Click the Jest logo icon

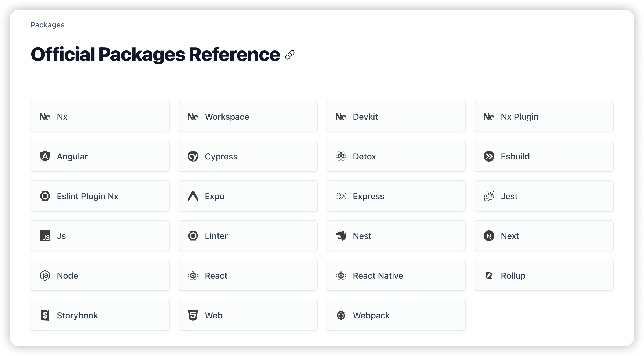point(489,196)
